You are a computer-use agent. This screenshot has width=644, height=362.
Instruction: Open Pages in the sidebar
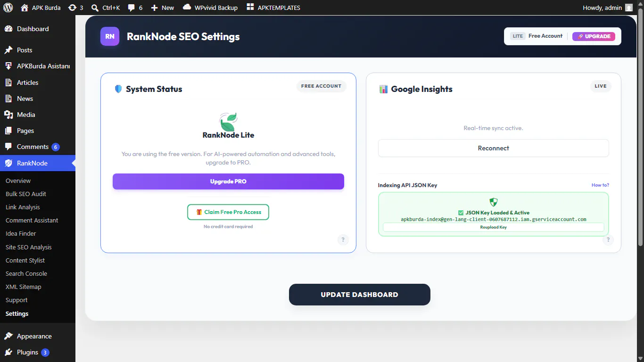(x=38, y=131)
